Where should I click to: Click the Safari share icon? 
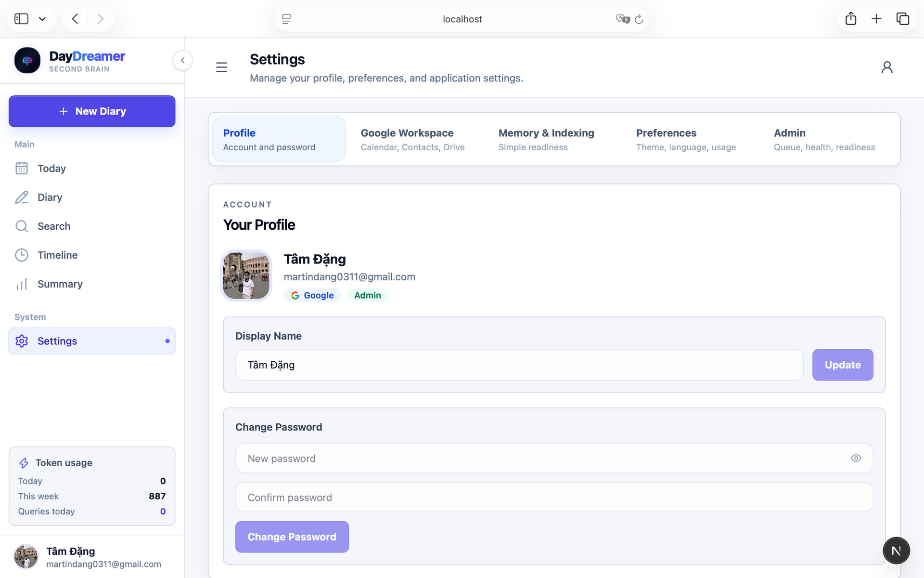click(851, 19)
